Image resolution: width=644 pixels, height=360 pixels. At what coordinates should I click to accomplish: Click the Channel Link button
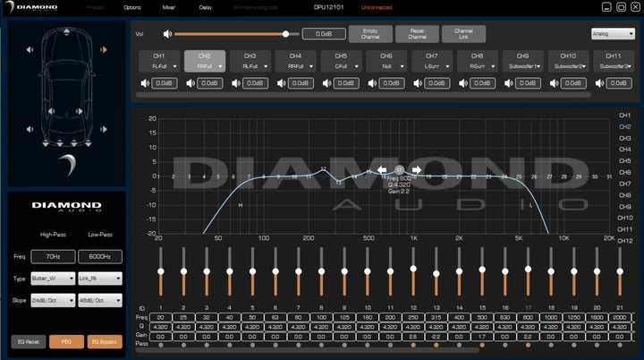click(x=463, y=34)
